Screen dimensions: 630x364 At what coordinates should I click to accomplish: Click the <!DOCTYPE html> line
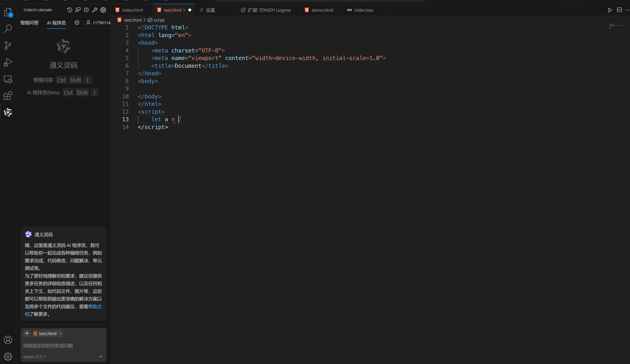click(163, 27)
